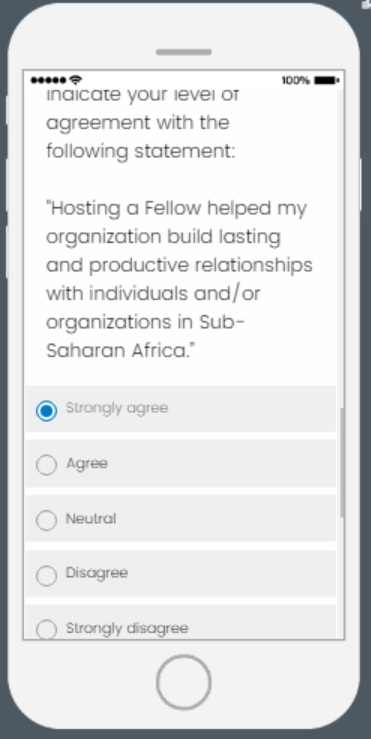Click the Strongly disagree label text
This screenshot has height=739, width=371.
(127, 628)
